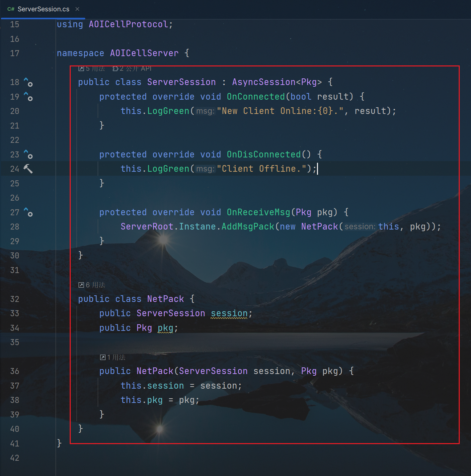Image resolution: width=471 pixels, height=476 pixels.
Task: Click 'LogGreen' call on line 20
Action: (x=168, y=111)
